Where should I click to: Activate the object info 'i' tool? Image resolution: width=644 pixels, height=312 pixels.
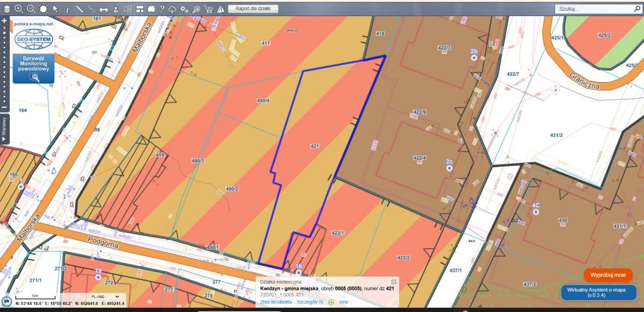(67, 9)
